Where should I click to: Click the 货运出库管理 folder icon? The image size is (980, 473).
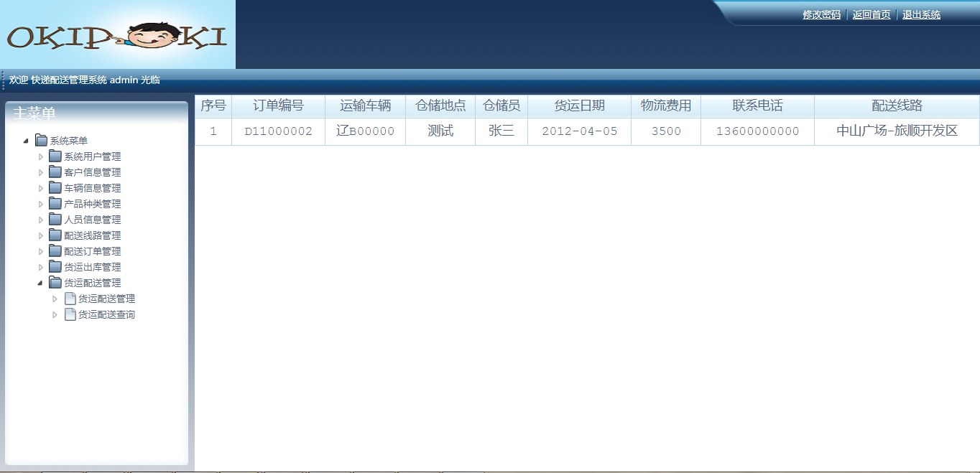click(55, 267)
